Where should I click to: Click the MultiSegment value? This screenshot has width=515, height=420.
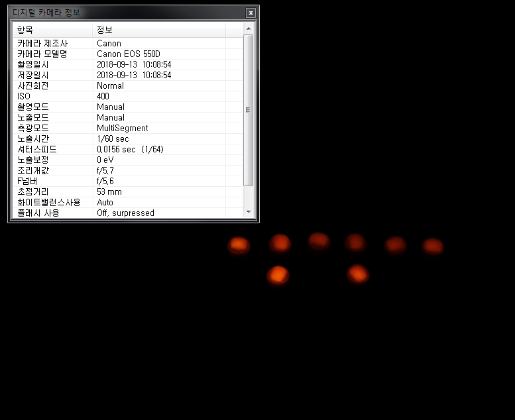point(122,128)
